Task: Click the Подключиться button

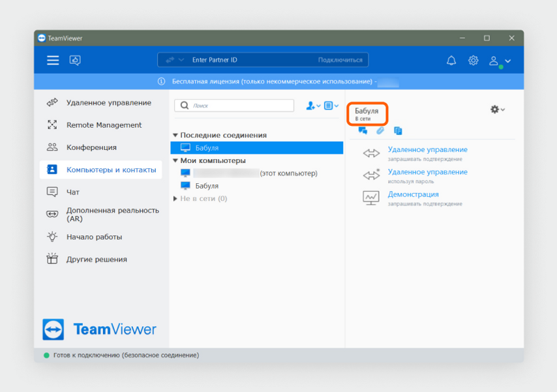Action: (340, 60)
